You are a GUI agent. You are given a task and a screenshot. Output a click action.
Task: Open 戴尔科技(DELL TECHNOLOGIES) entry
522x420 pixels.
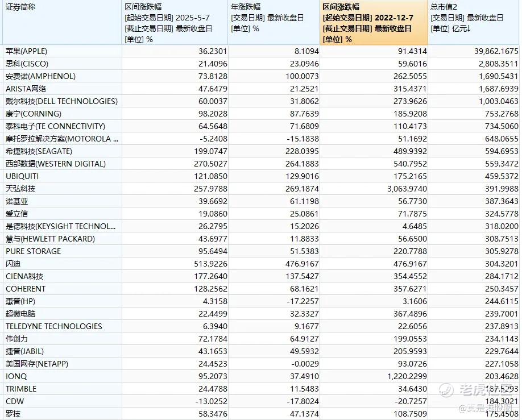(x=61, y=101)
